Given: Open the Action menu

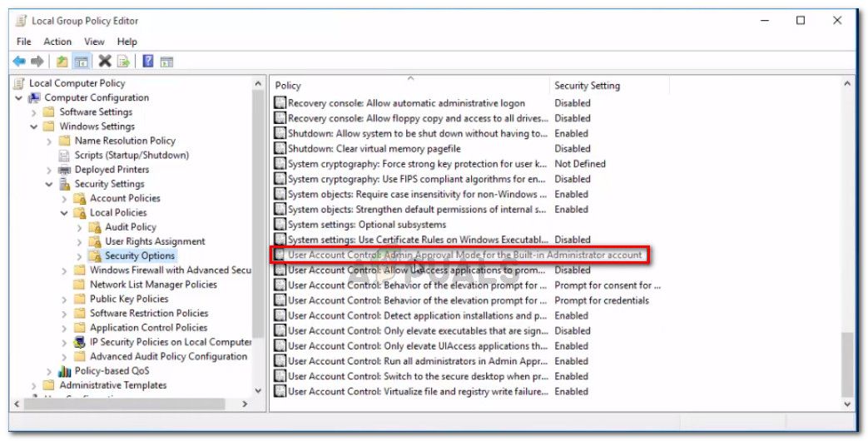Looking at the screenshot, I should point(57,42).
